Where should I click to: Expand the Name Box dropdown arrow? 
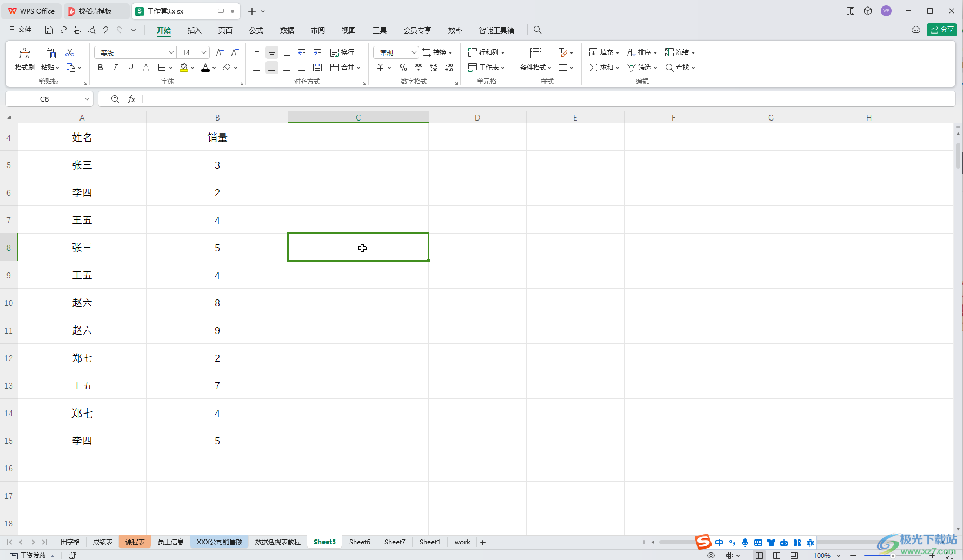pos(87,99)
